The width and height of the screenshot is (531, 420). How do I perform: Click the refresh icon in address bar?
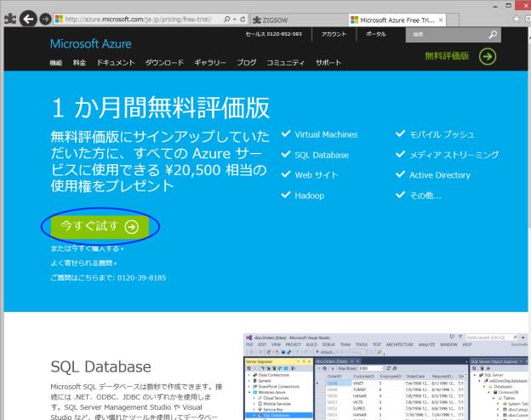coord(243,20)
